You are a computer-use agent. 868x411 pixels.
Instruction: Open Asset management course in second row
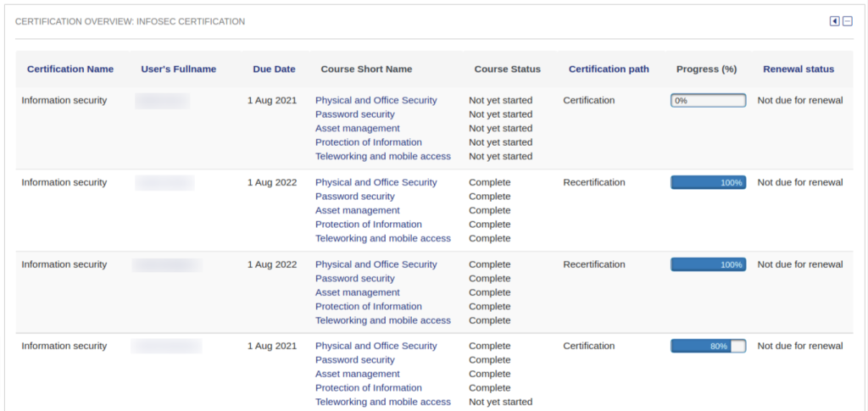(357, 210)
